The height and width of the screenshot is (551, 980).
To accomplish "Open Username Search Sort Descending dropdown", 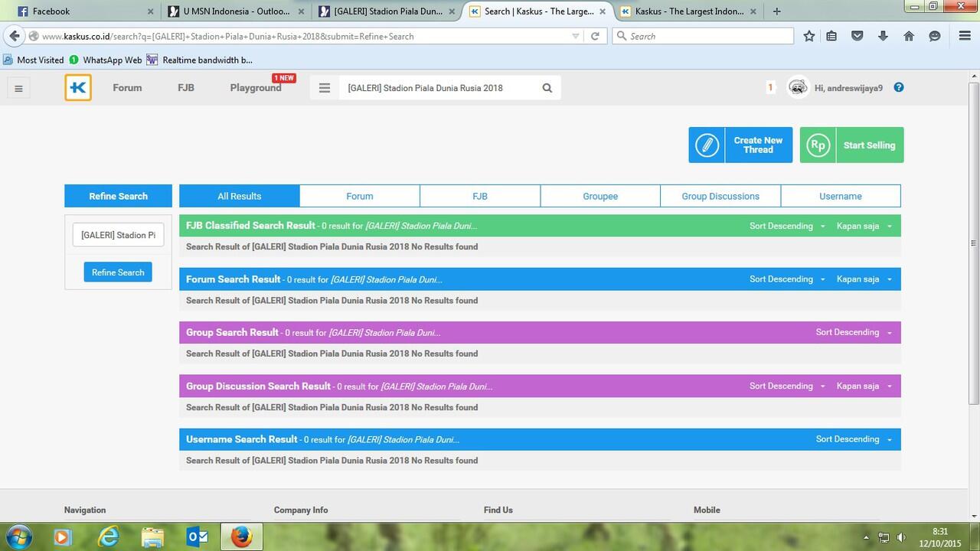I will click(x=854, y=439).
